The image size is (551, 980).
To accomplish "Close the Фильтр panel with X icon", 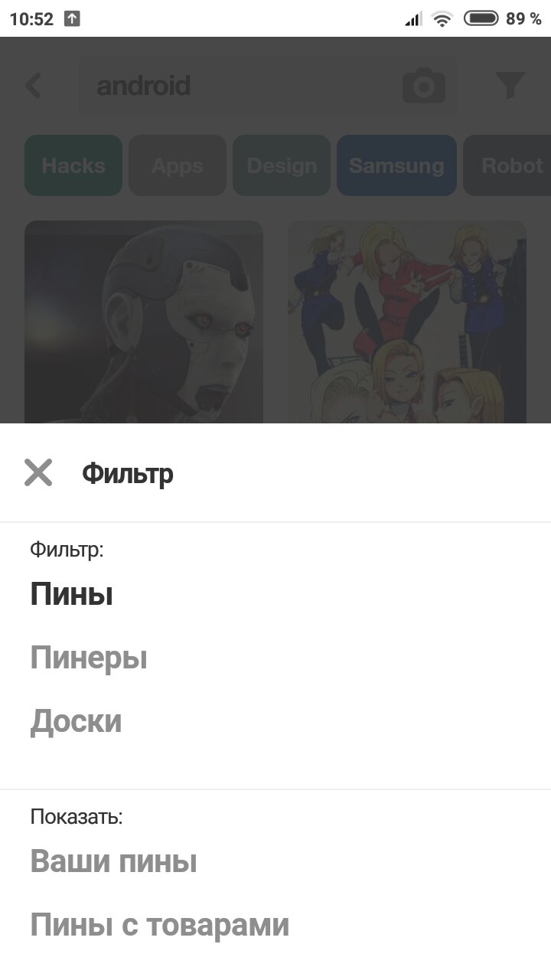I will tap(37, 473).
